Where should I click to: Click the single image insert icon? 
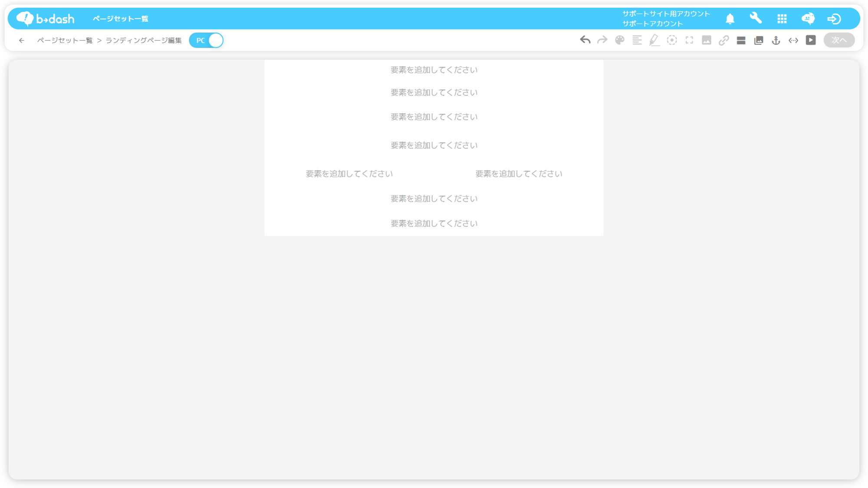(x=707, y=40)
